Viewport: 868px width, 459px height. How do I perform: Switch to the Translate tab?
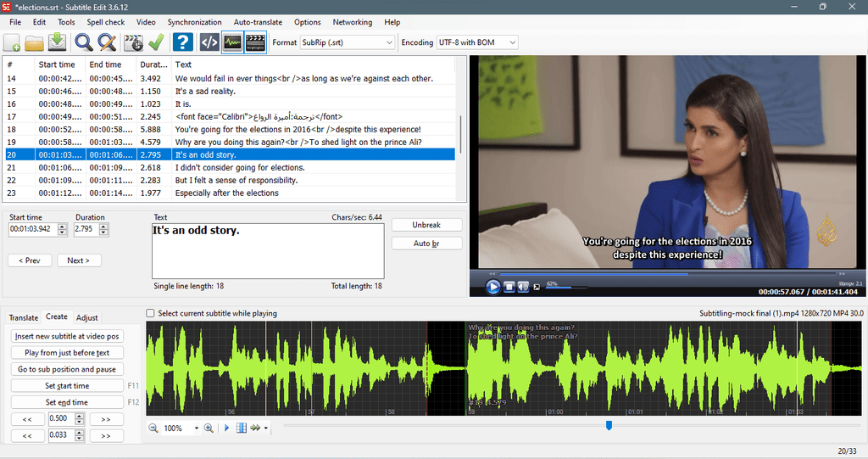tap(24, 317)
